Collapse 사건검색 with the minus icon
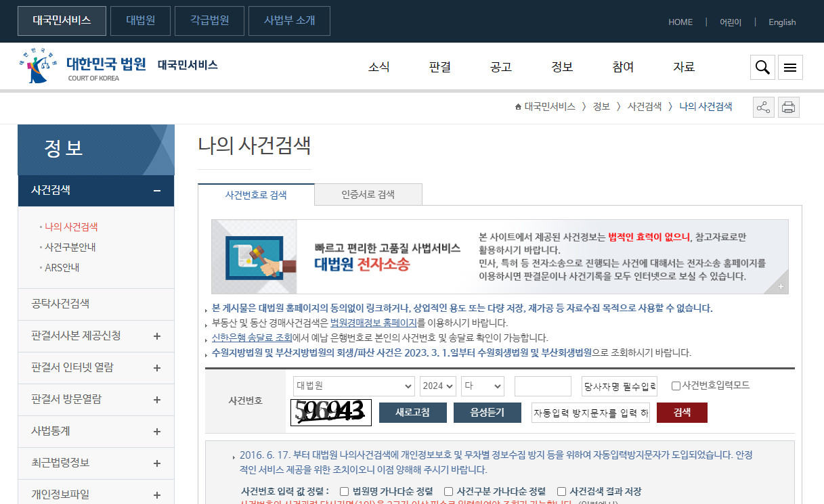824x504 pixels. pos(157,191)
